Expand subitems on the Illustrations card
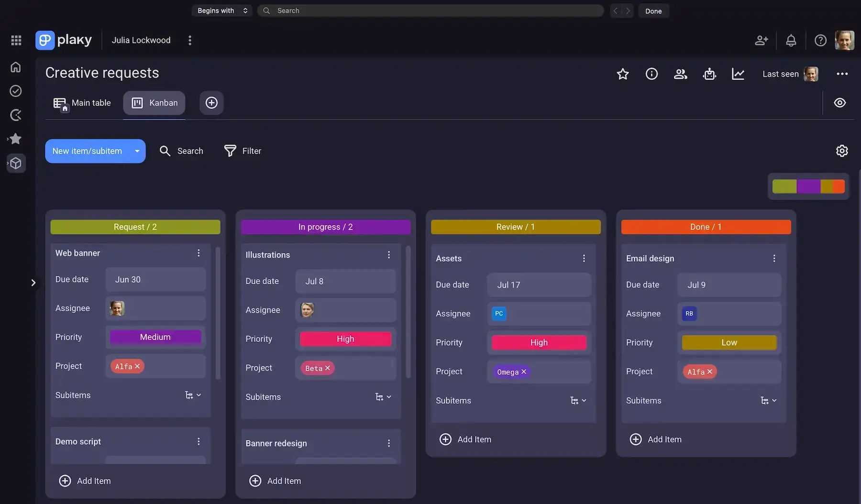 (384, 397)
